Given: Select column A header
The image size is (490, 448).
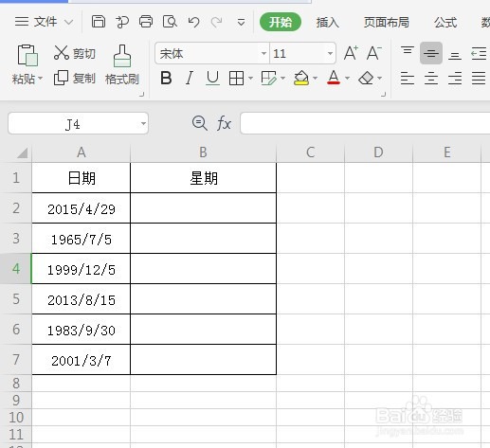Looking at the screenshot, I should (x=82, y=152).
